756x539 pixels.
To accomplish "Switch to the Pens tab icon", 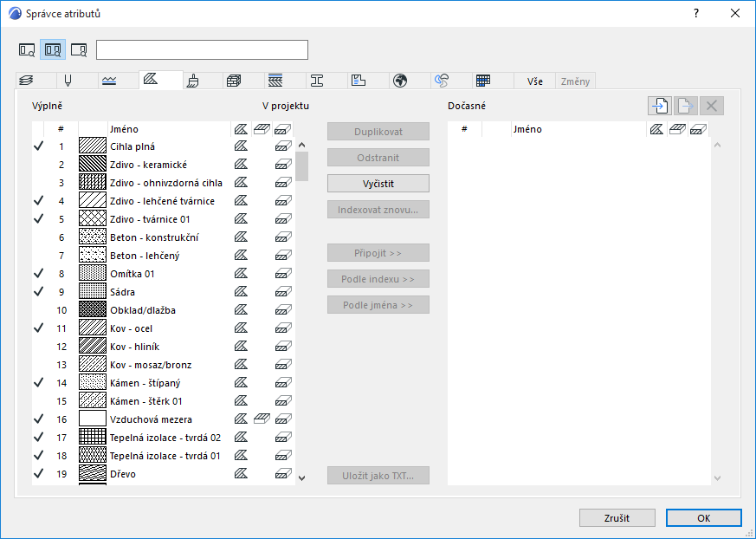I will [67, 81].
